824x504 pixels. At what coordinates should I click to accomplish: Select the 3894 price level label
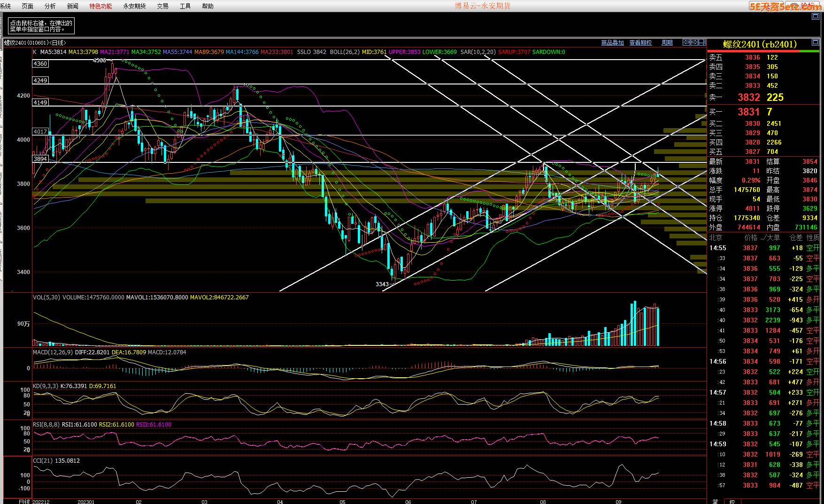pyautogui.click(x=40, y=159)
